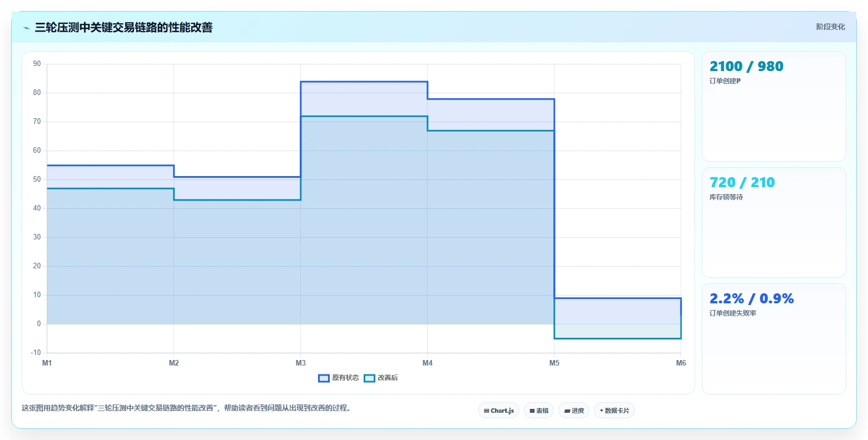The image size is (868, 440).
Task: Open the 2.2% / 0.9% 订单创建失败率 card
Action: point(773,338)
